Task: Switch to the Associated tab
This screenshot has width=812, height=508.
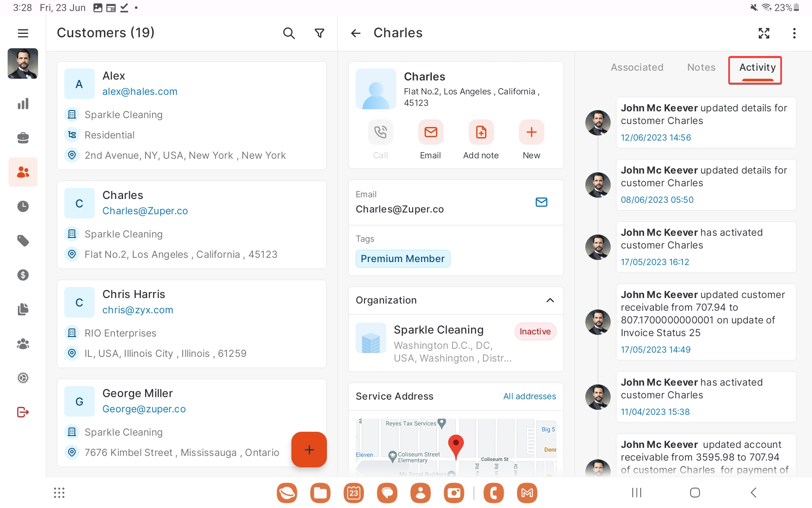Action: pyautogui.click(x=637, y=67)
